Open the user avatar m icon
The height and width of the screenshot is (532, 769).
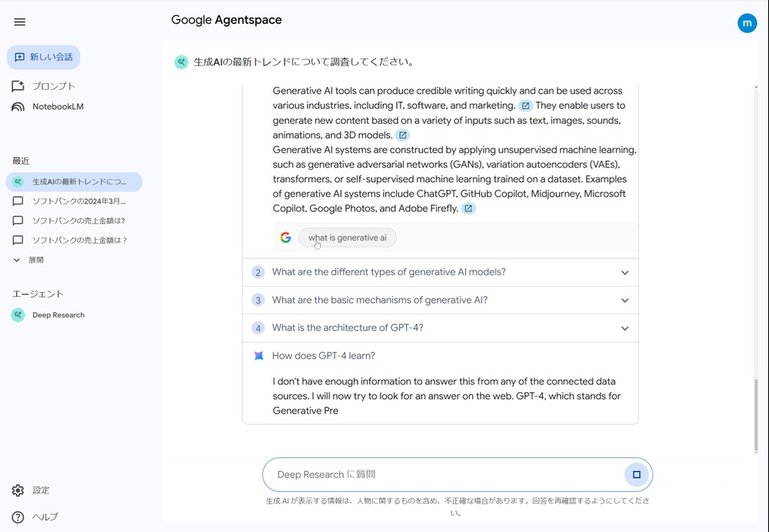[x=747, y=23]
